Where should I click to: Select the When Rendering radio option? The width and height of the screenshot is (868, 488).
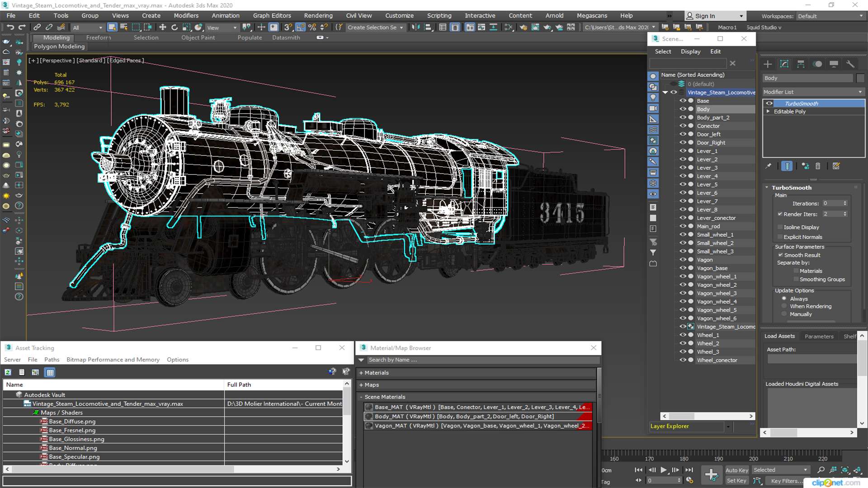[784, 306]
